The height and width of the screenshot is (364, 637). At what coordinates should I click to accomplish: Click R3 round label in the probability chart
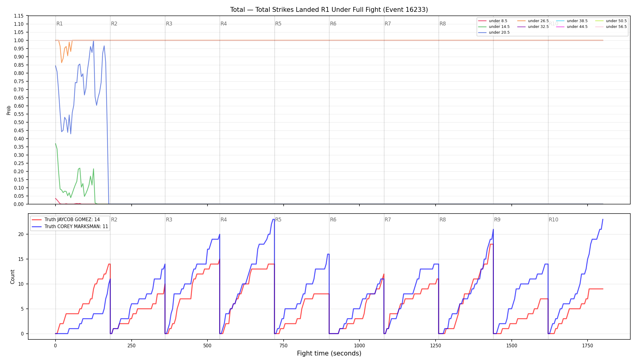(169, 24)
